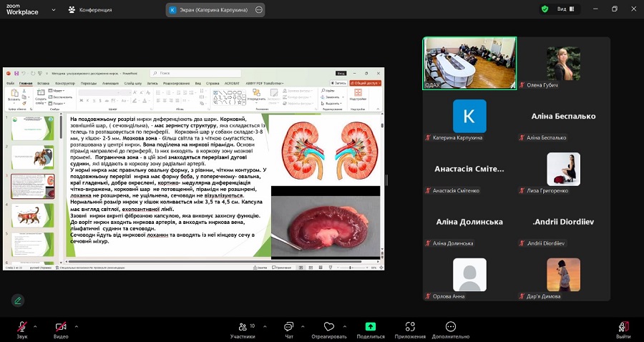Screen dimensions: 644x342
Task: Leave the meeting (Выйти)
Action: (623, 328)
